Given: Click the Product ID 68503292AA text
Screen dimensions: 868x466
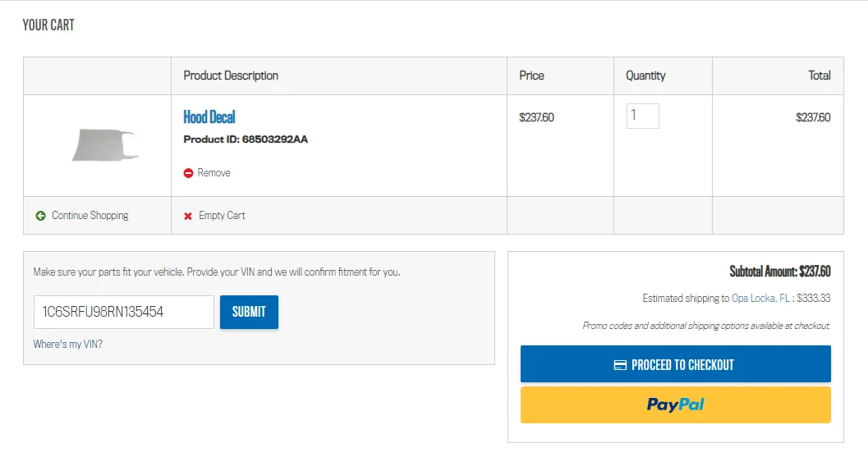Looking at the screenshot, I should (246, 139).
